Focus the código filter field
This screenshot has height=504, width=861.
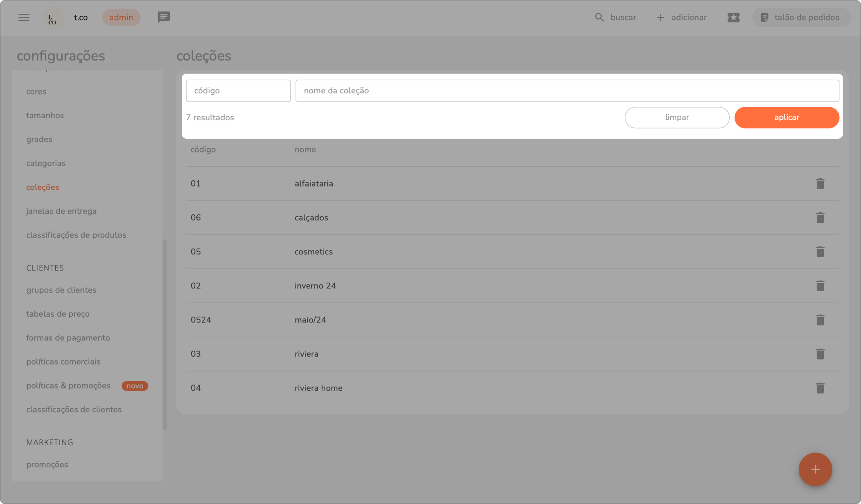click(238, 91)
